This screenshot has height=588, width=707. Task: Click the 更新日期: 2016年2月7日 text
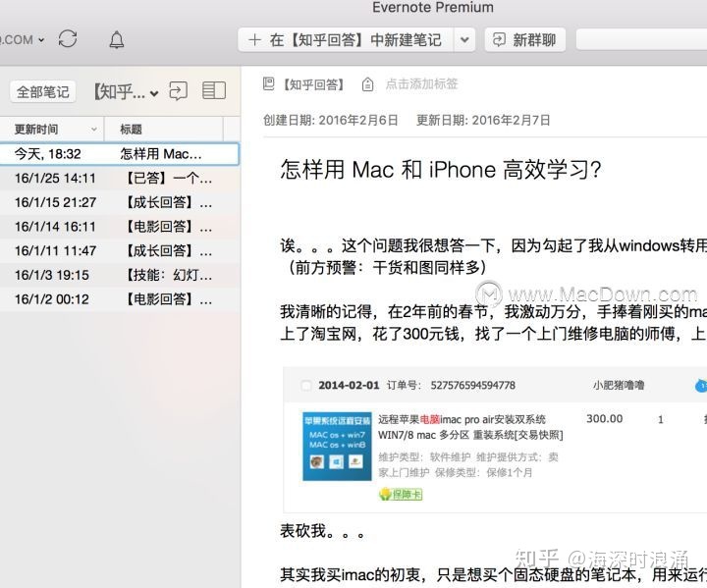[483, 121]
